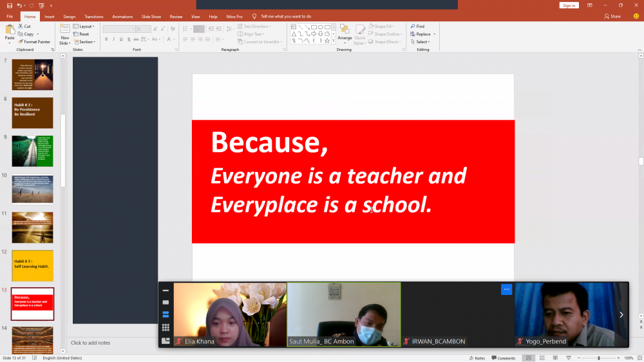Switch to the Animations tab

tap(122, 16)
